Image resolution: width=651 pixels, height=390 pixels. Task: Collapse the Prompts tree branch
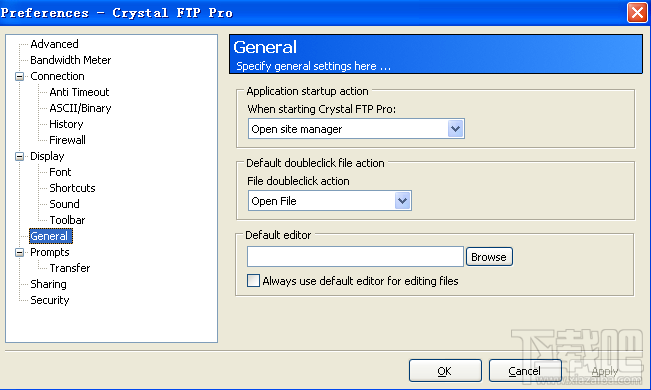[20, 253]
